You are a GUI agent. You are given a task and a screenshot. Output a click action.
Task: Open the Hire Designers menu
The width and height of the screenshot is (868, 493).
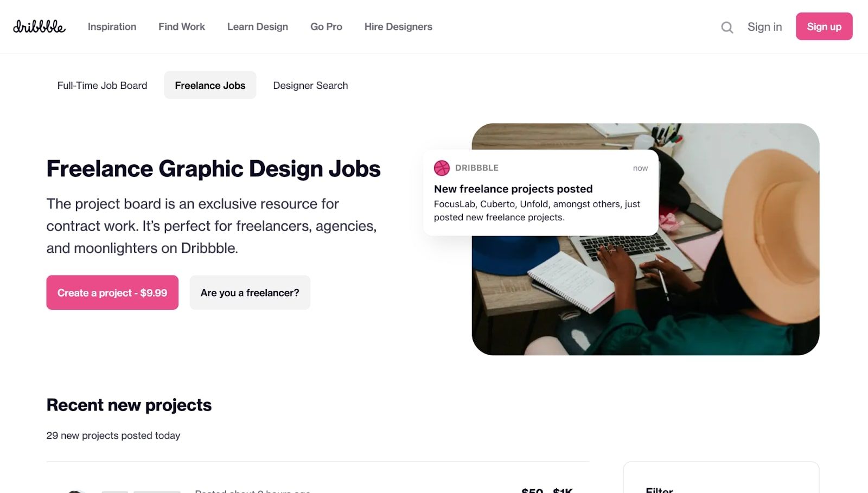[398, 27]
